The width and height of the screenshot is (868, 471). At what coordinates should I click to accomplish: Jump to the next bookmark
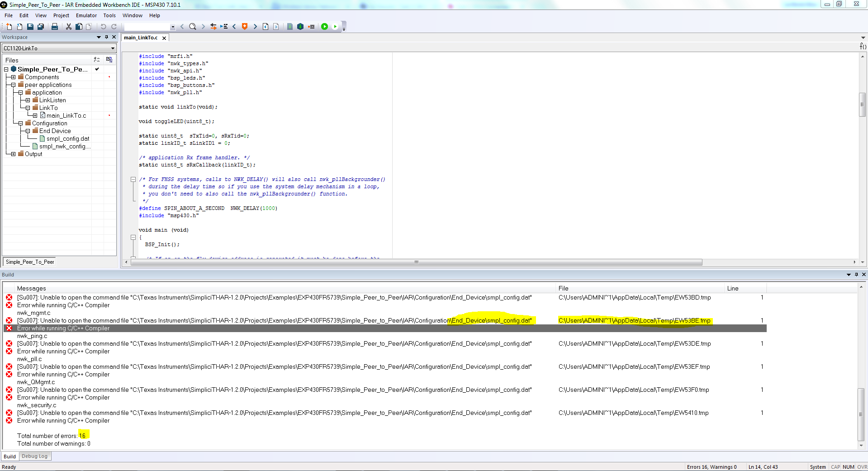[255, 27]
